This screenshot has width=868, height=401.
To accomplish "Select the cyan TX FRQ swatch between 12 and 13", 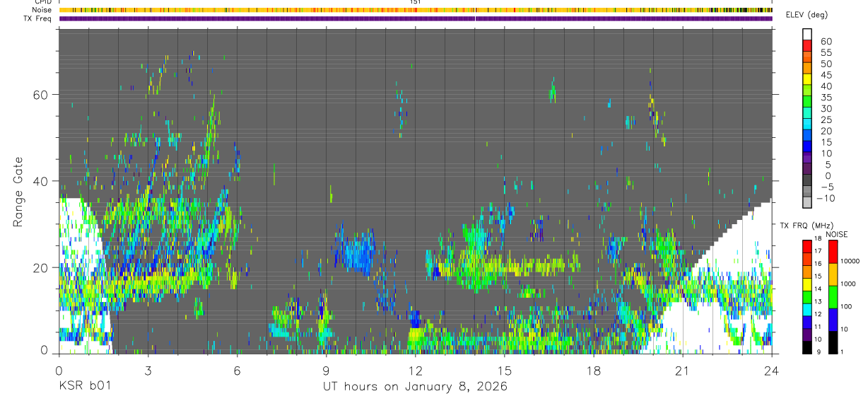I will pos(807,309).
